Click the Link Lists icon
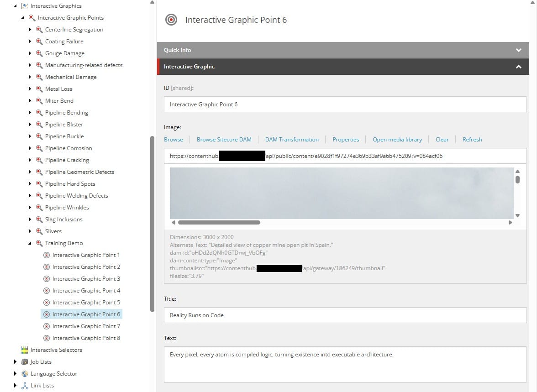Image resolution: width=537 pixels, height=392 pixels. tap(25, 386)
